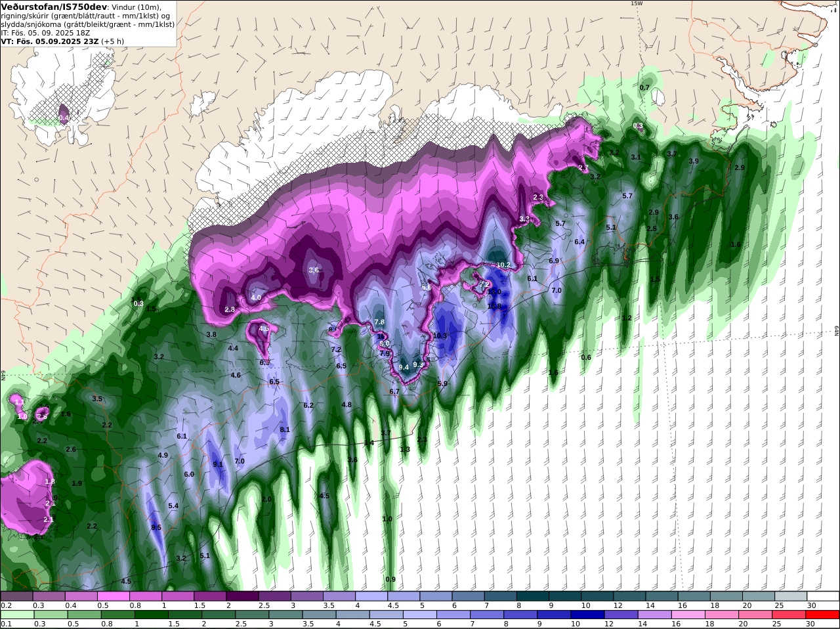Click the 1.2 value label on the map

pyautogui.click(x=627, y=318)
